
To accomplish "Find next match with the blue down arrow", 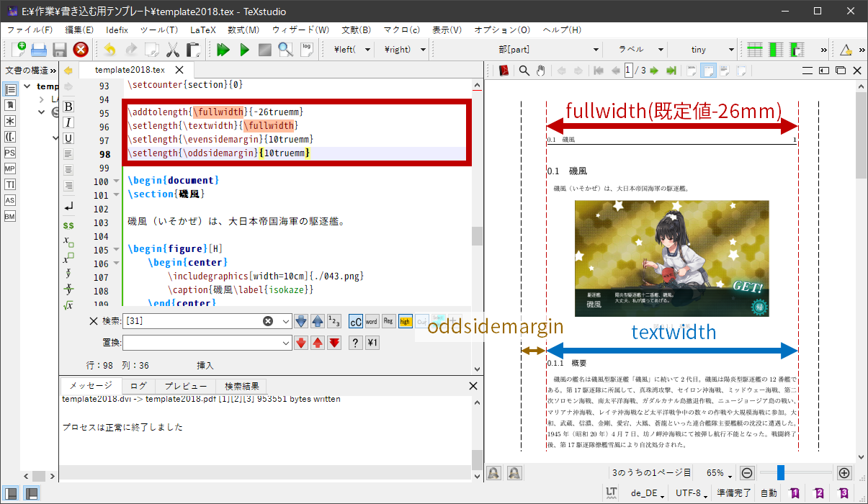I will tap(301, 321).
